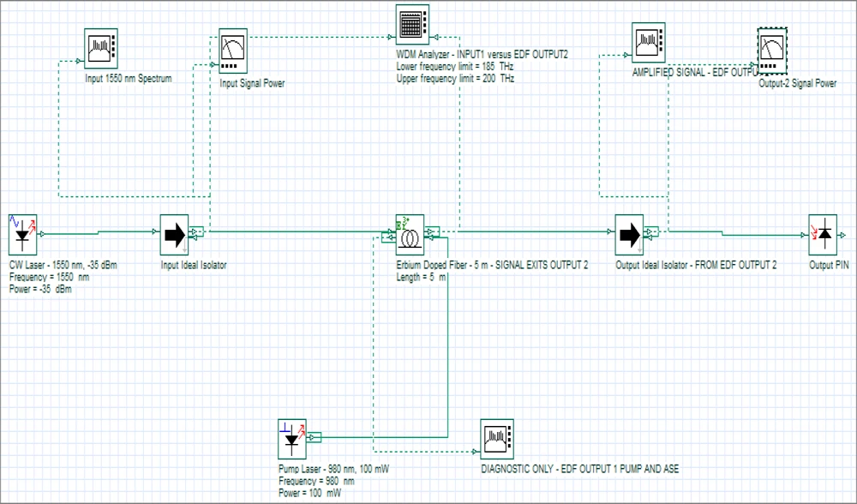This screenshot has width=857, height=504.
Task: Select the 'Output Ideal Isolator - FROM EDF OUTPUT 2' label
Action: [696, 265]
